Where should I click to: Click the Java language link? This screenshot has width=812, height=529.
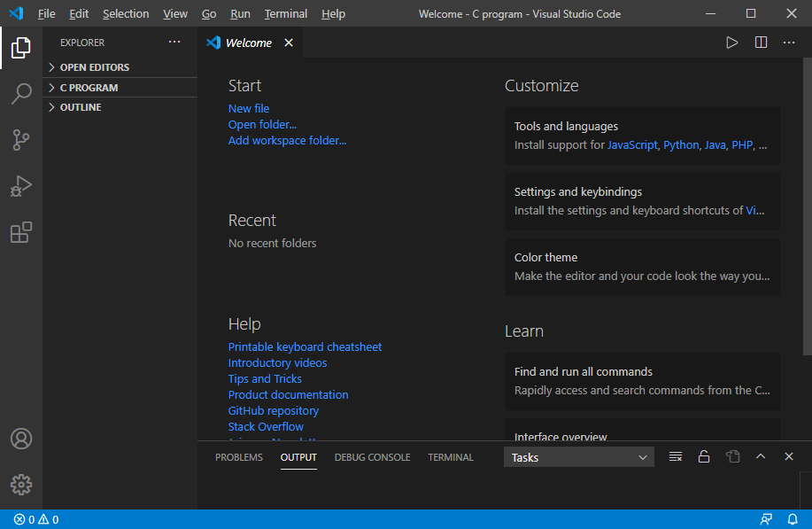pos(715,145)
